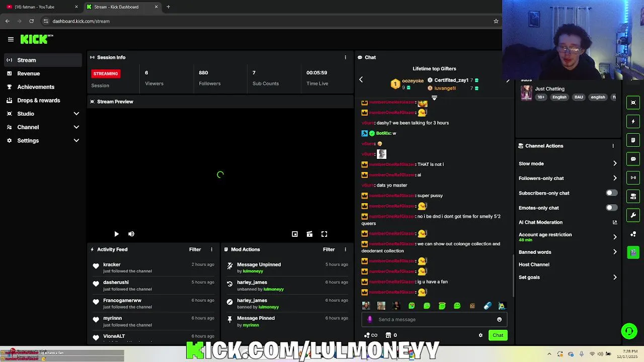Collapse chat using the left arrow

pyautogui.click(x=361, y=79)
